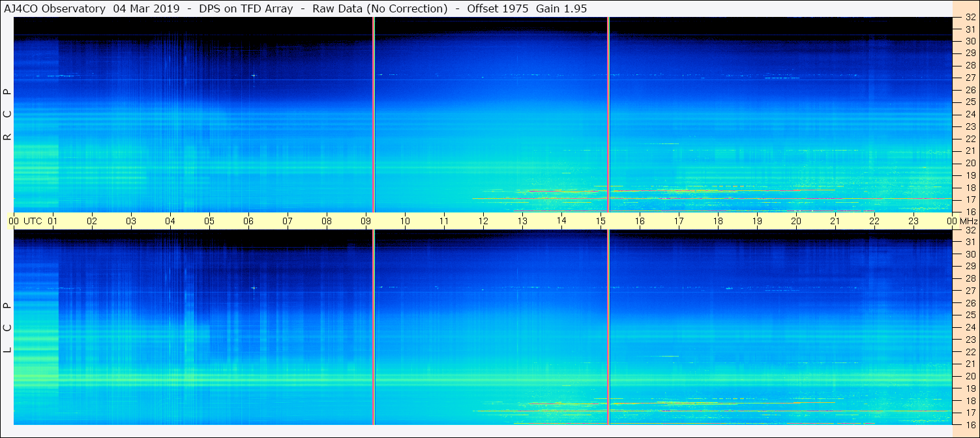Click the 15 hour tick label
980x438 pixels.
tap(601, 221)
